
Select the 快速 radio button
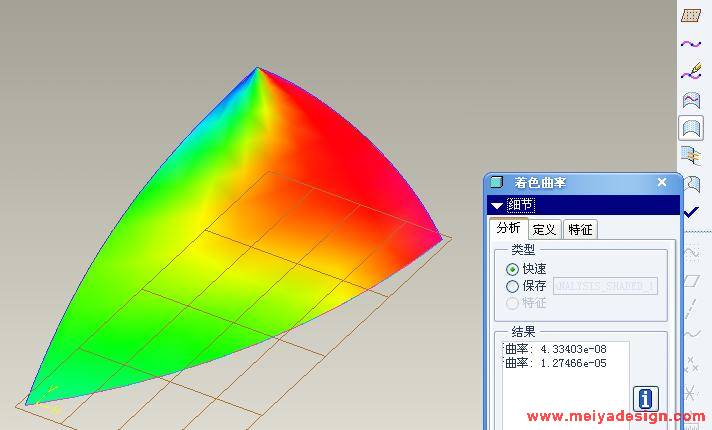(x=512, y=269)
